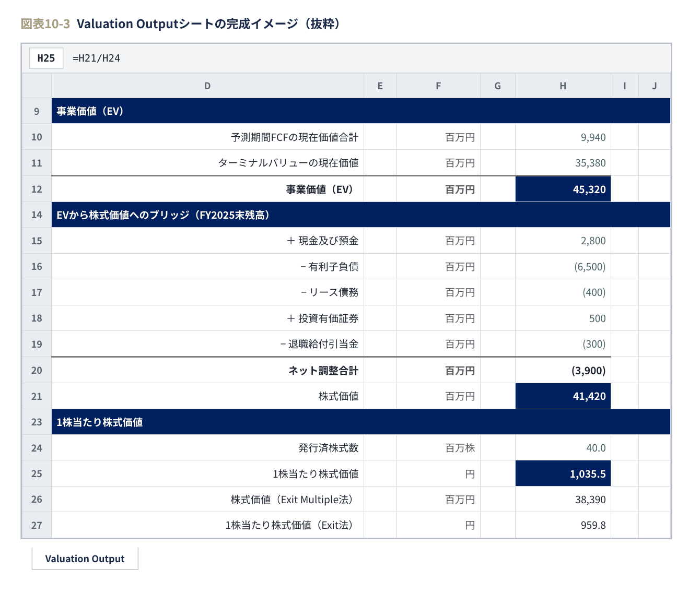Image resolution: width=700 pixels, height=593 pixels.
Task: Click cell 1株当たり株式価値（Exit法）
Action: coord(207,525)
